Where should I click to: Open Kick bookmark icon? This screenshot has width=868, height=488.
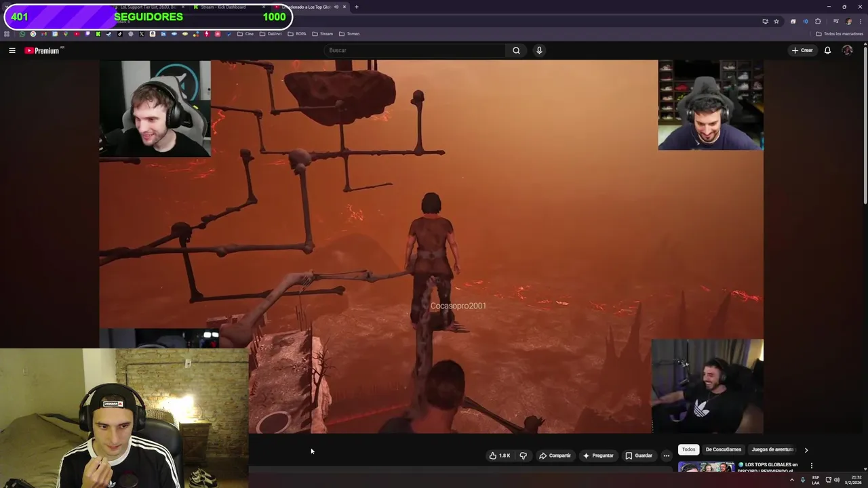(x=98, y=34)
